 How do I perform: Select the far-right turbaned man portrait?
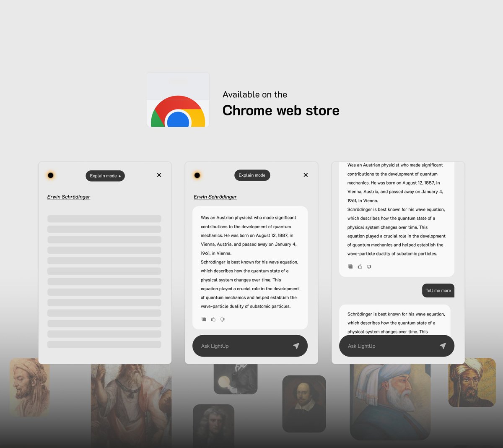tap(472, 383)
